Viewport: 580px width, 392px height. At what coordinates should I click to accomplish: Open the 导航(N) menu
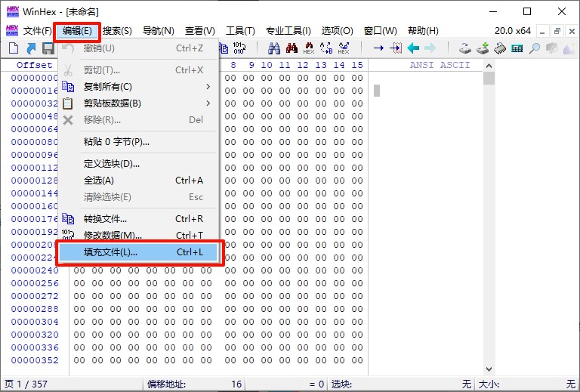(x=159, y=31)
